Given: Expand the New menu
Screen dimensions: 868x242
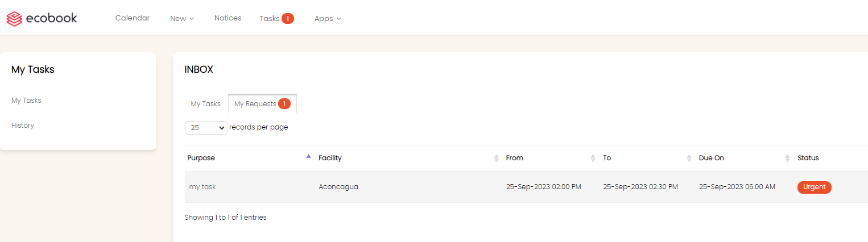Looking at the screenshot, I should pyautogui.click(x=182, y=19).
